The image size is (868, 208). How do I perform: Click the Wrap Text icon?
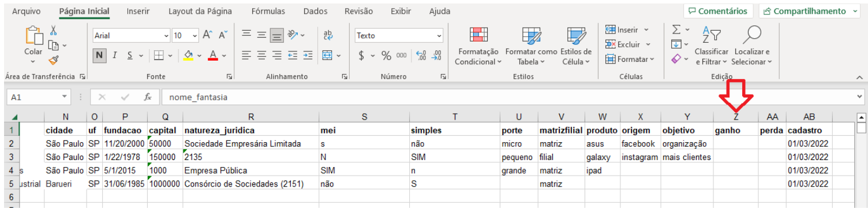[x=328, y=35]
